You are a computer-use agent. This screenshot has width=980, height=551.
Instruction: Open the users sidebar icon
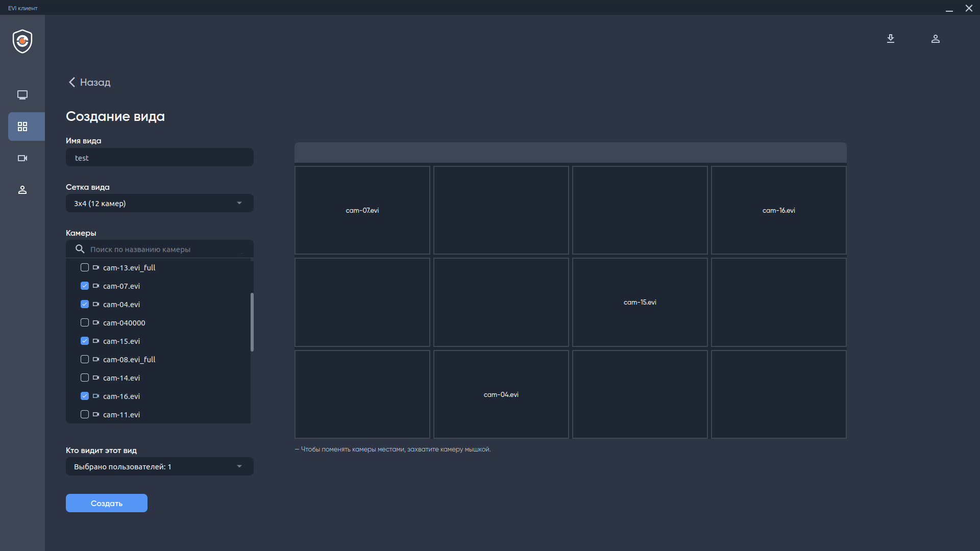[x=22, y=190]
